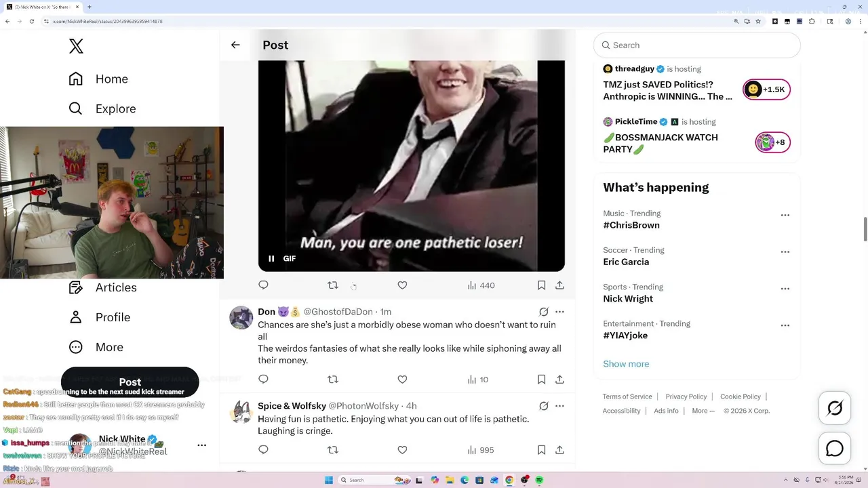Image resolution: width=868 pixels, height=488 pixels.
Task: Open the floating Messages chat button
Action: pos(835,449)
